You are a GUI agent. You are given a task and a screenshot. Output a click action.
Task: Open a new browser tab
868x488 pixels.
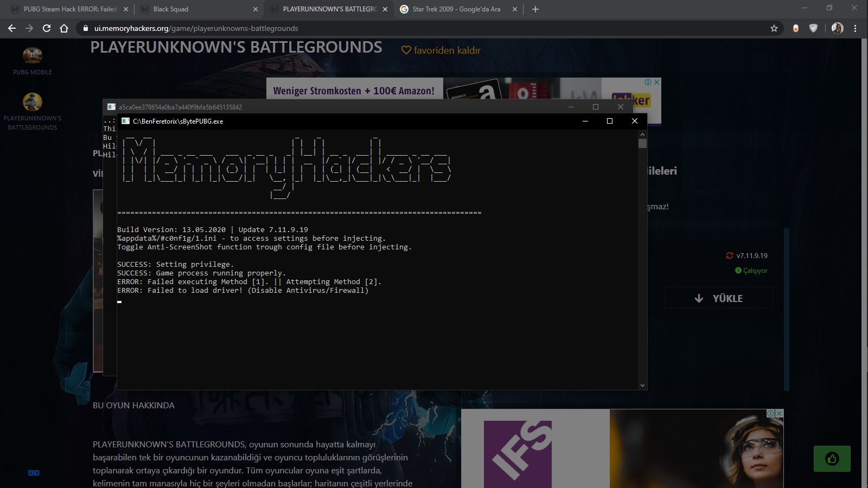pos(535,9)
